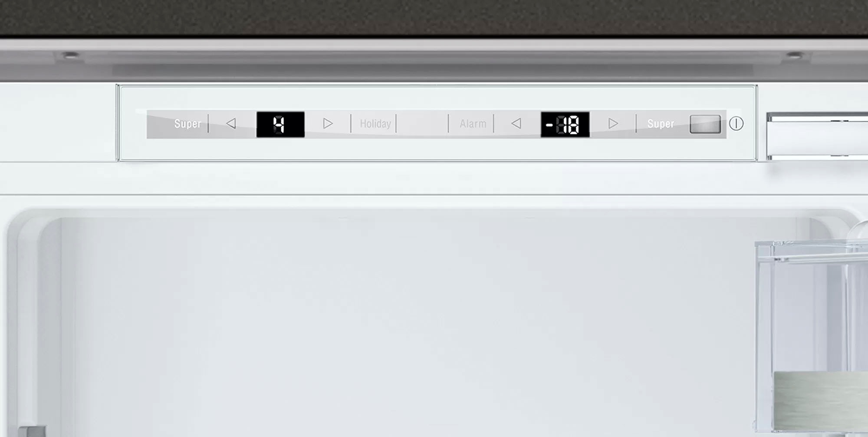Tap the left ceiling LED light
The image size is (868, 437).
[x=69, y=55]
